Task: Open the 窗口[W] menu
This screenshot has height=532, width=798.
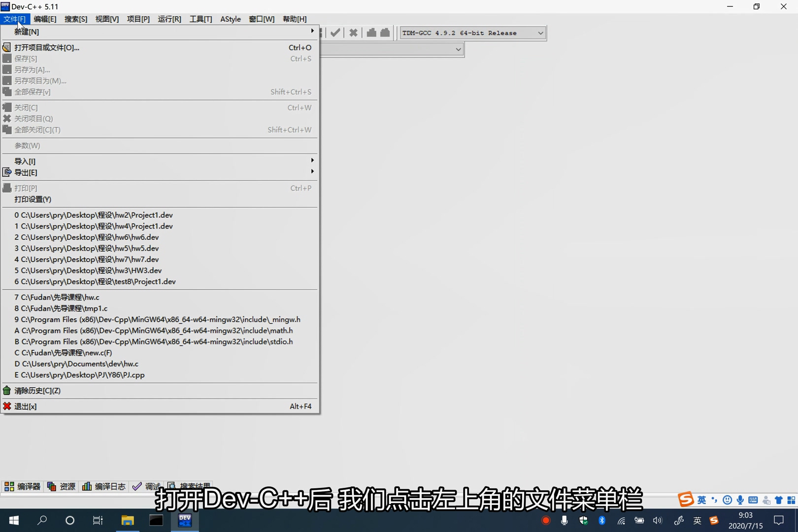Action: click(262, 19)
